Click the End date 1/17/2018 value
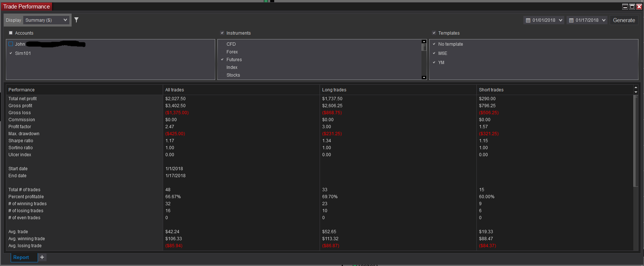The image size is (644, 266). [175, 176]
